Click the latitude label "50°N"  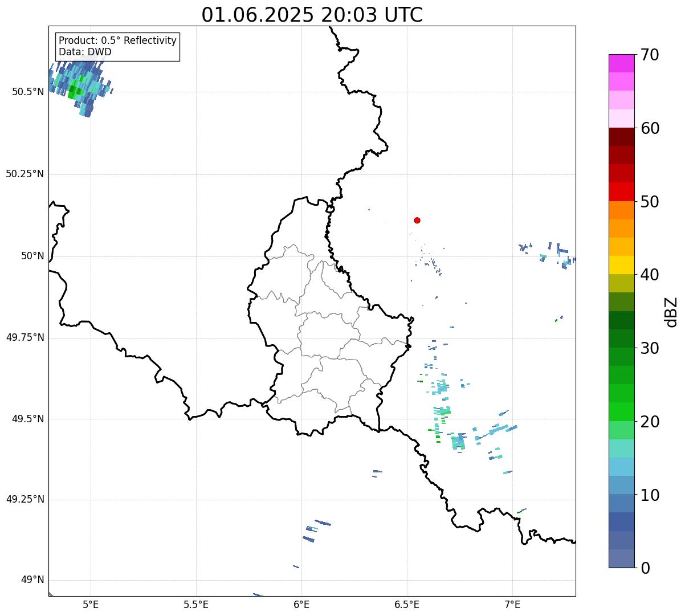[32, 256]
